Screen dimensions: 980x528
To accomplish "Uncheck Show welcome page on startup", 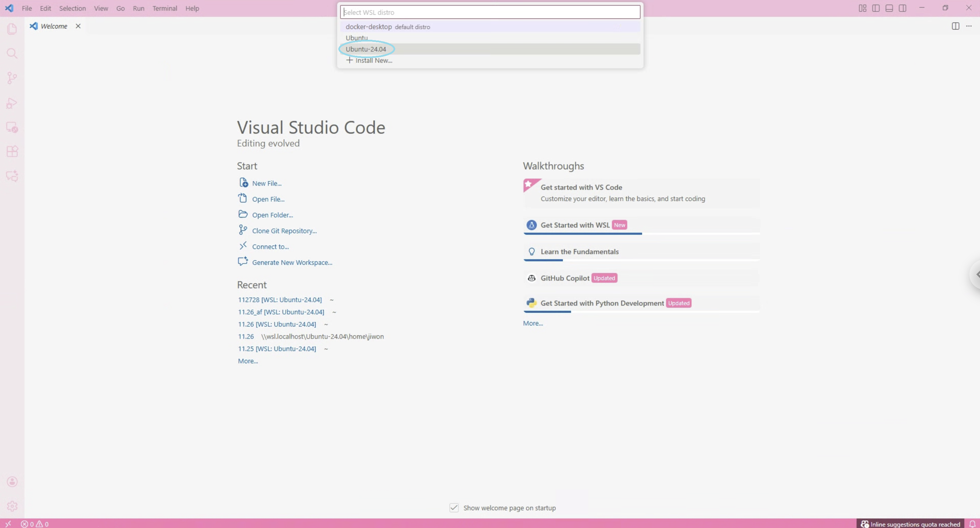I will (x=454, y=508).
